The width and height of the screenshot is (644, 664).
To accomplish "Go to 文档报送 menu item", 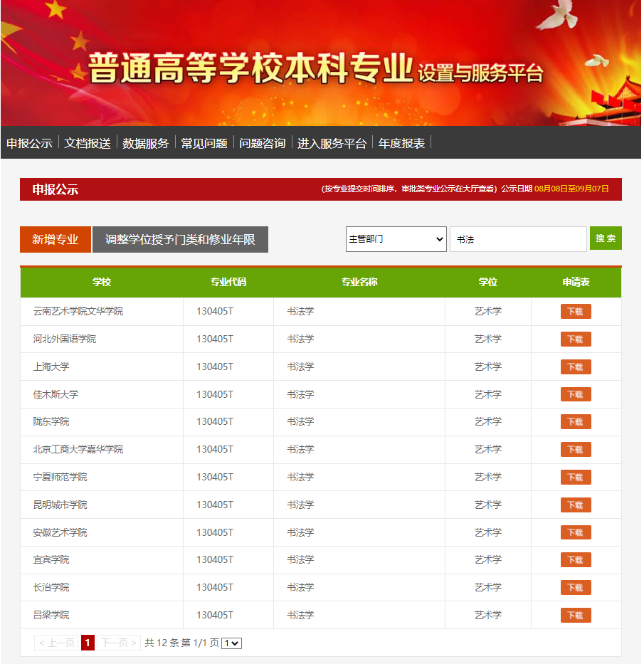I will tap(88, 143).
